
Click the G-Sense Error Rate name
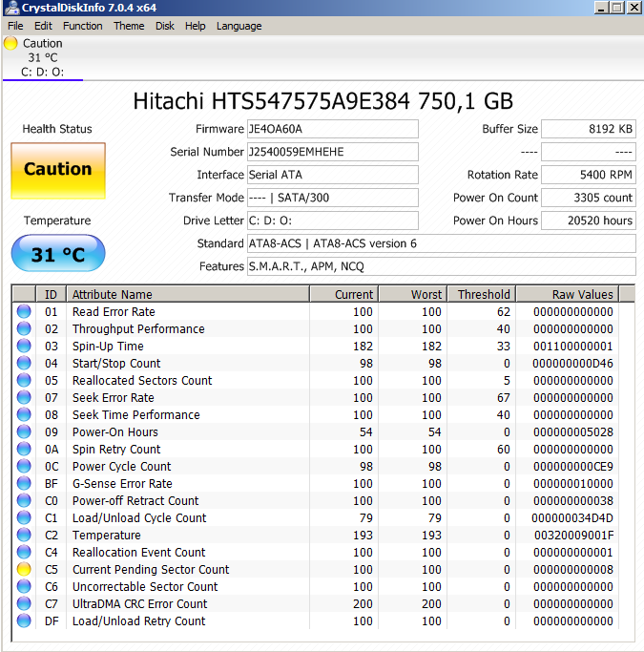tap(122, 484)
